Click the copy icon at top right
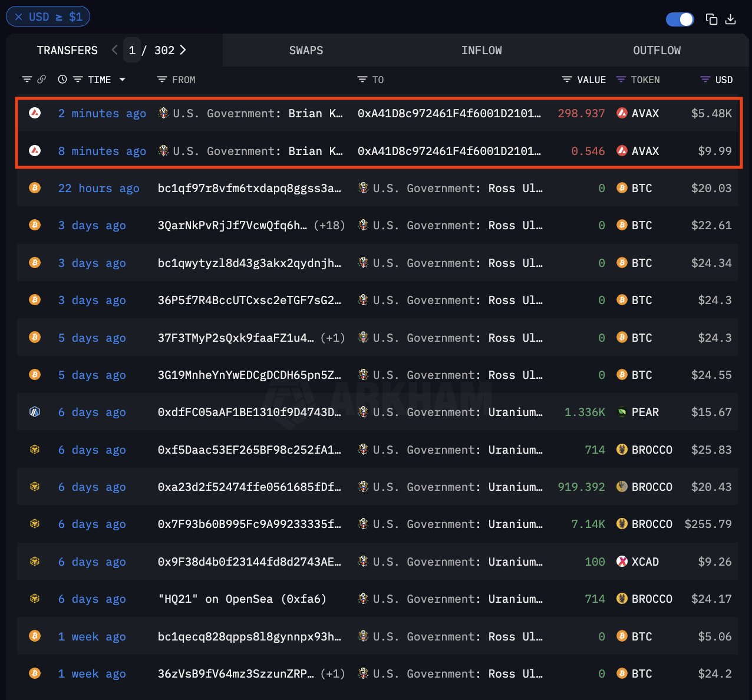 [711, 19]
